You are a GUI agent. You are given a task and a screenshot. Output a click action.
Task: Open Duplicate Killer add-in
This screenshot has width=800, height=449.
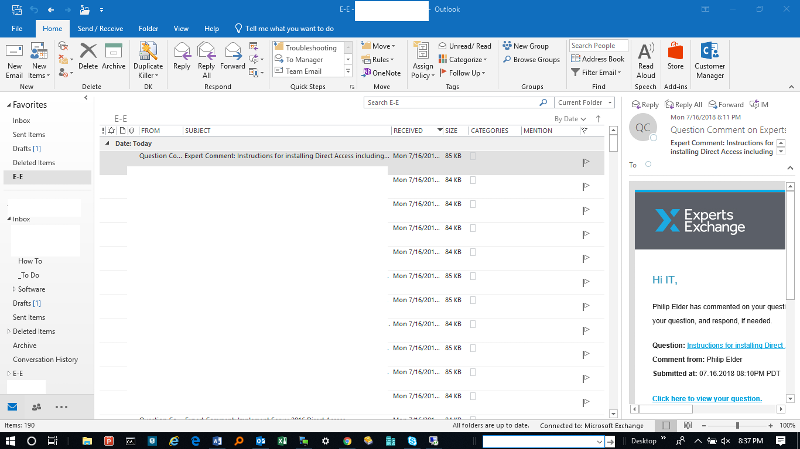coord(148,61)
